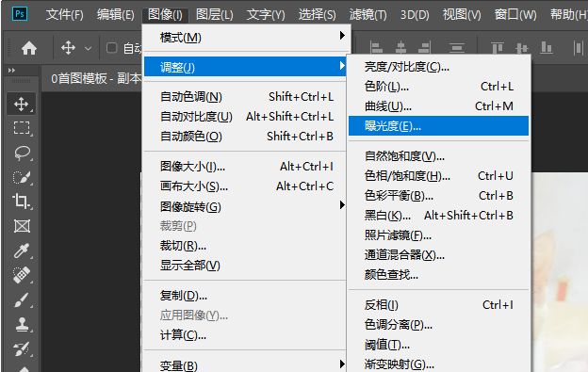Align vertical centers icon
588x372 pixels.
pos(522,48)
